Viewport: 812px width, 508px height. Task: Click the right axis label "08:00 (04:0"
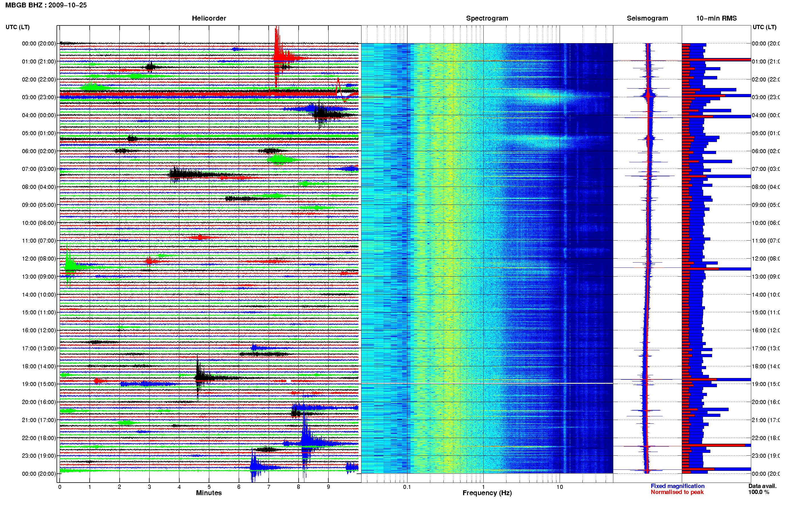[x=766, y=187]
